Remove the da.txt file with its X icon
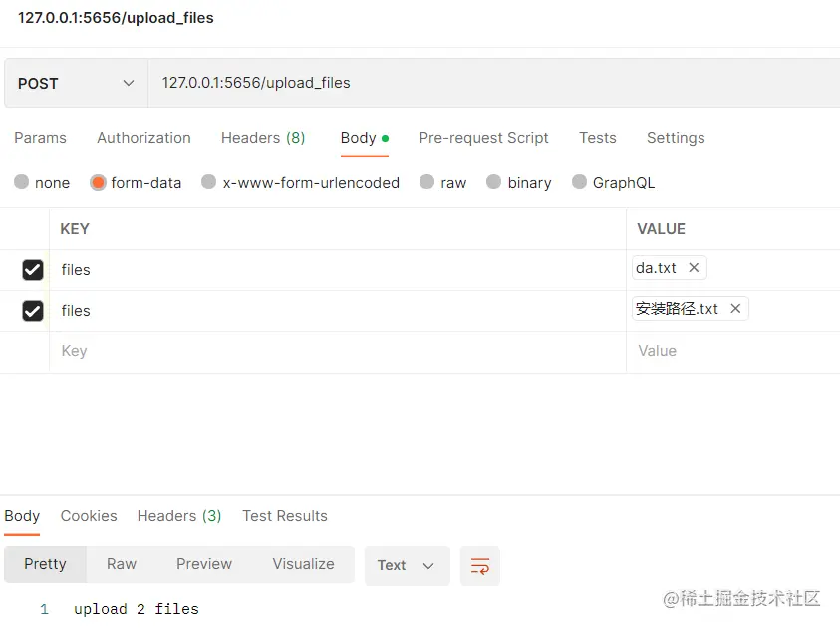840x628 pixels. [694, 267]
